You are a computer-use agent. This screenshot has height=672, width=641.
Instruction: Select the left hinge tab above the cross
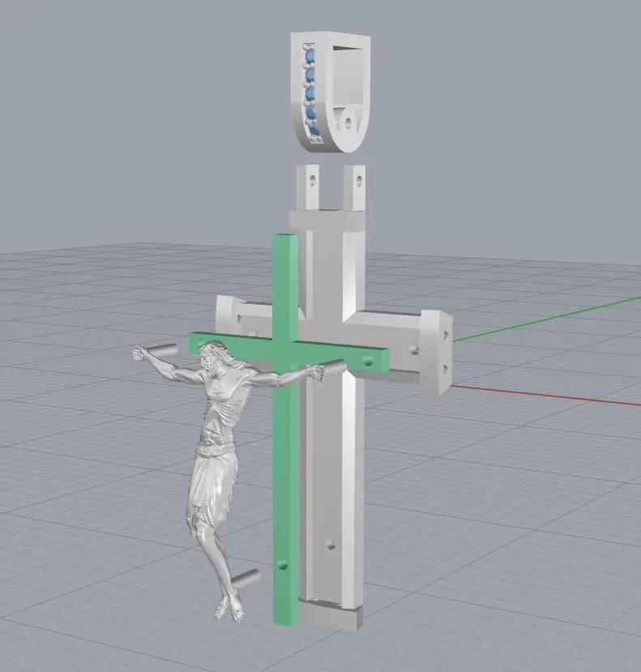309,187
